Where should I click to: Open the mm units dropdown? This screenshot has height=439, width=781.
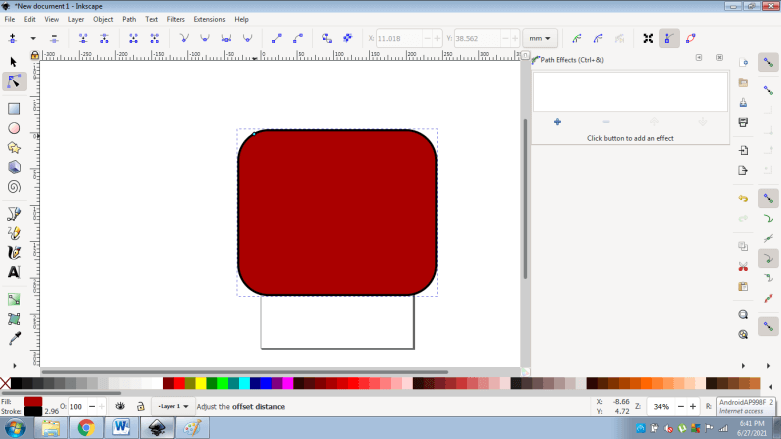tap(539, 38)
